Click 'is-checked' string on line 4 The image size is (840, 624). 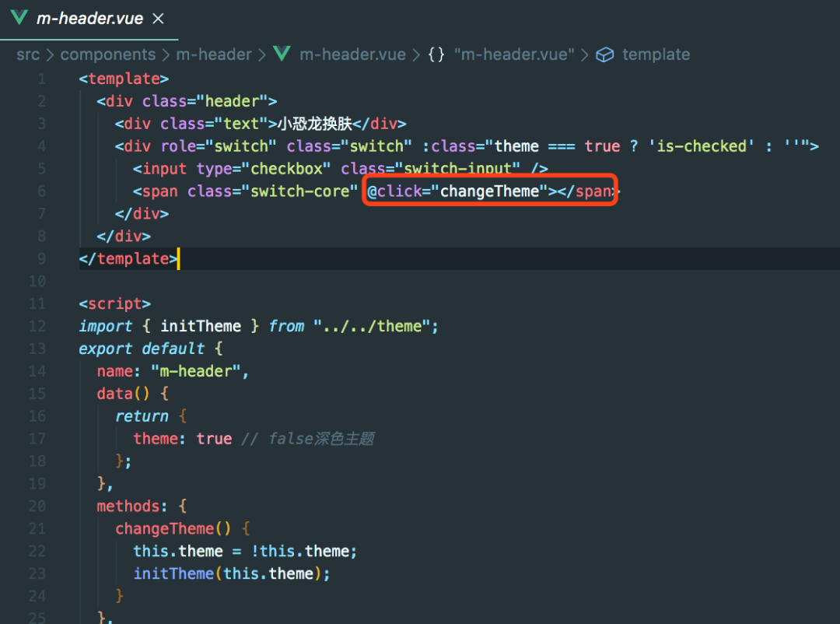click(x=702, y=146)
